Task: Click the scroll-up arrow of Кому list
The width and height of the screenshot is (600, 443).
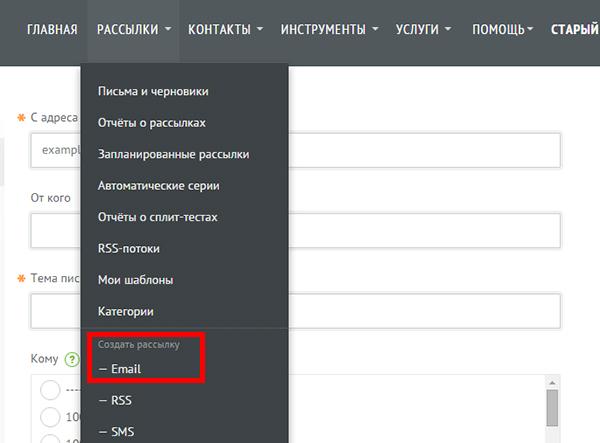Action: click(x=552, y=383)
